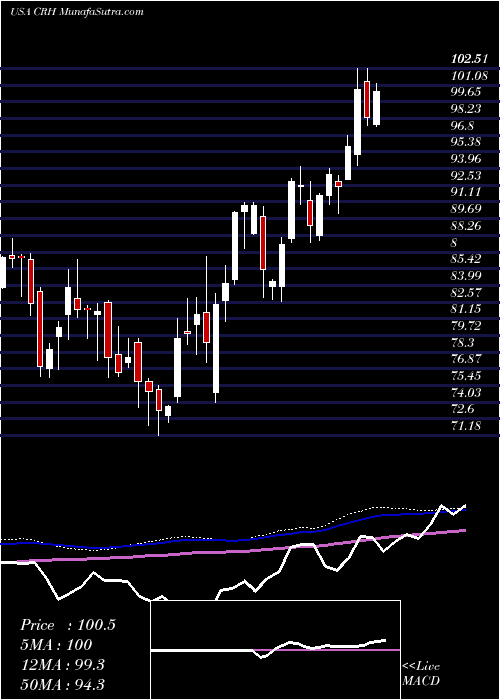The image size is (500, 700).
Task: Select the 96.8 price axis label
Action: click(462, 126)
